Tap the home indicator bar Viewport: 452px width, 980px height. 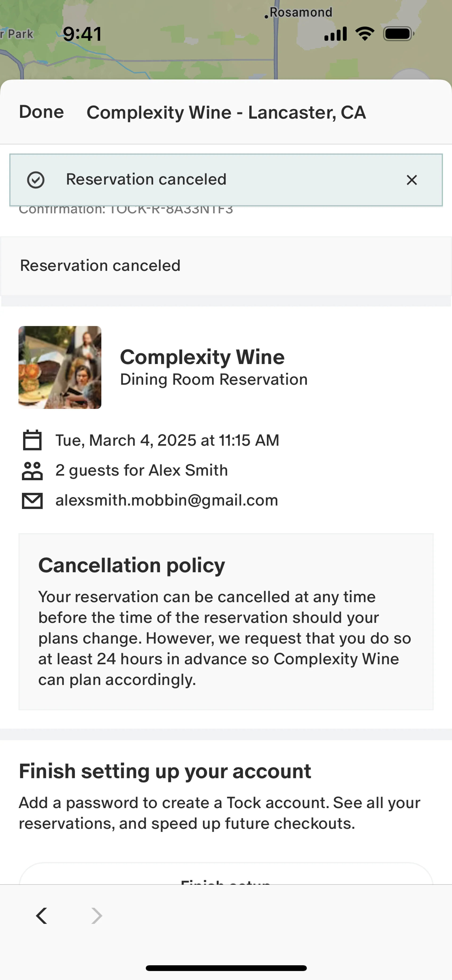coord(226,968)
